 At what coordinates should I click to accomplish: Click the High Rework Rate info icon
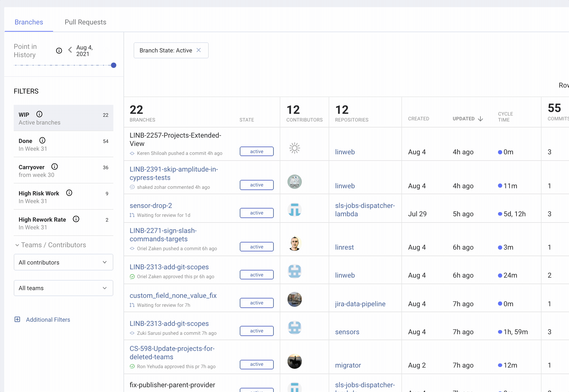point(76,219)
